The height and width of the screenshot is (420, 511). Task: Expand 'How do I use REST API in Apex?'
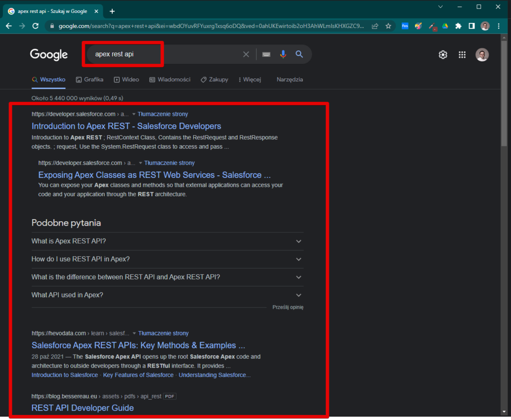point(168,259)
